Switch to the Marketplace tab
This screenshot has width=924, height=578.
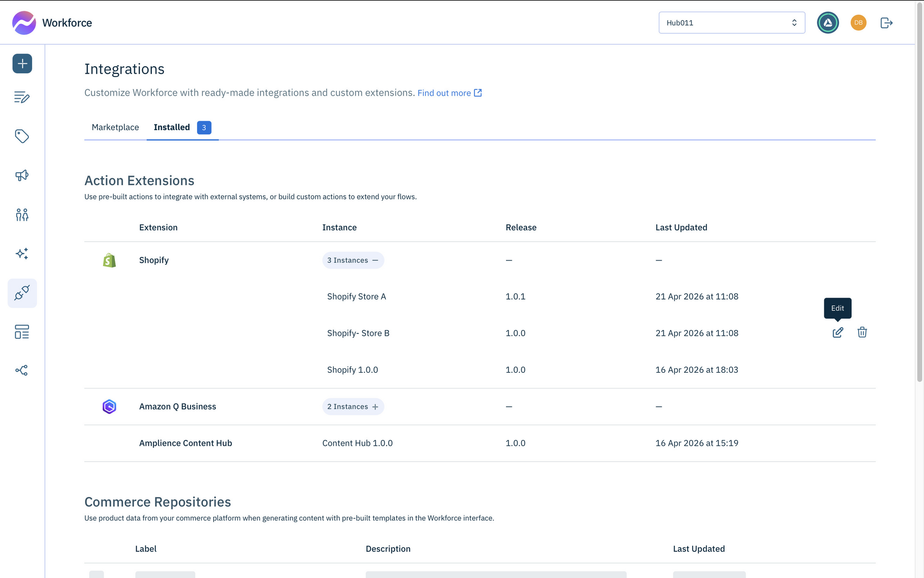[115, 127]
